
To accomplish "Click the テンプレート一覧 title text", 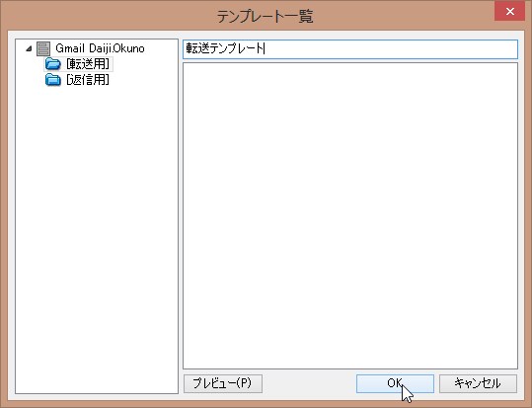I will (265, 17).
